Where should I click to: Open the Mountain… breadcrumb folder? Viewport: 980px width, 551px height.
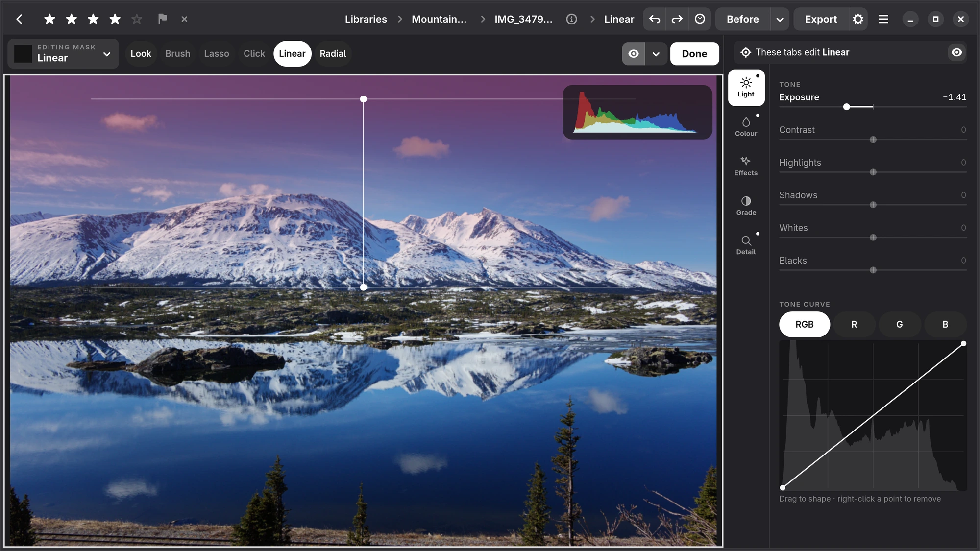439,19
